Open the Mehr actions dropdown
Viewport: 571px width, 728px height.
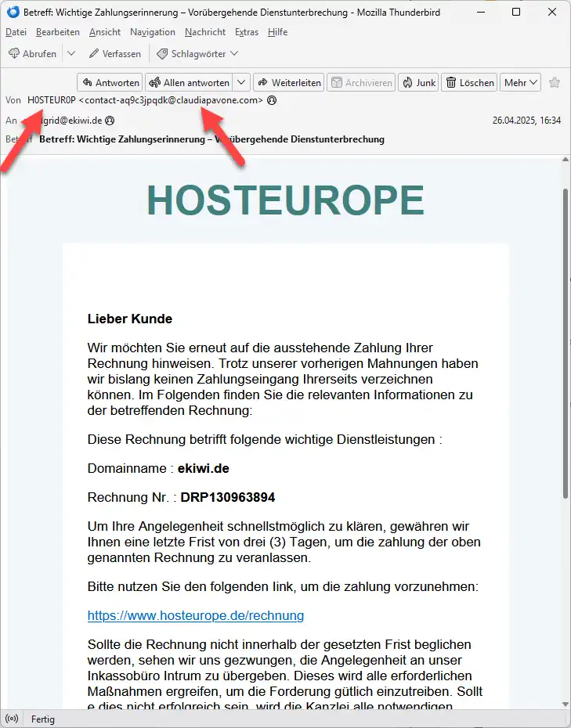point(520,83)
